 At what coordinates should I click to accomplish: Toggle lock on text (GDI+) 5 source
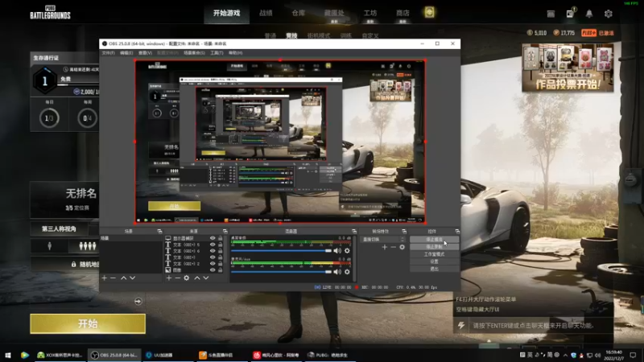click(220, 245)
